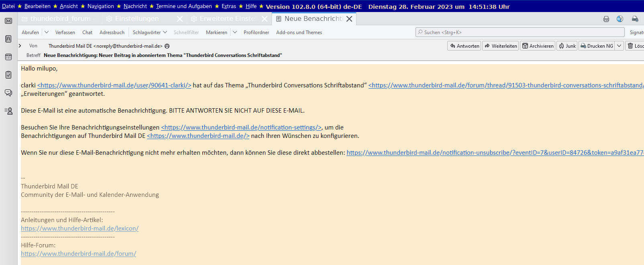Click the Profilordner toolbar button
644x265 pixels.
[256, 32]
